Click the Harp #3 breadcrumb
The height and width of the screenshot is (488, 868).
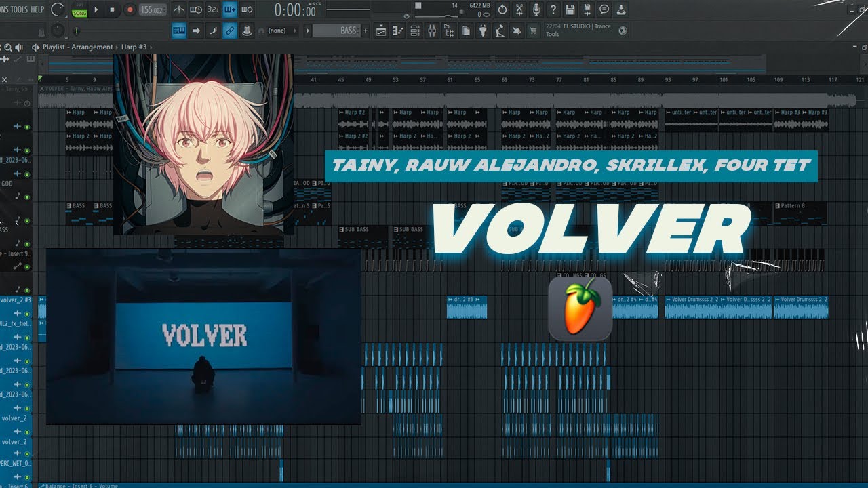[134, 47]
